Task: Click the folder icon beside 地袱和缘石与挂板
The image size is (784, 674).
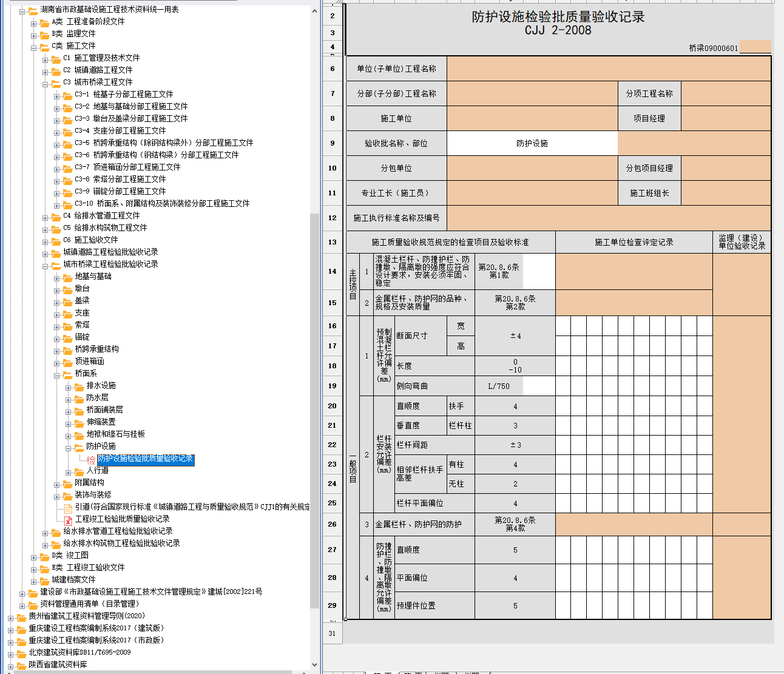Action: [79, 435]
